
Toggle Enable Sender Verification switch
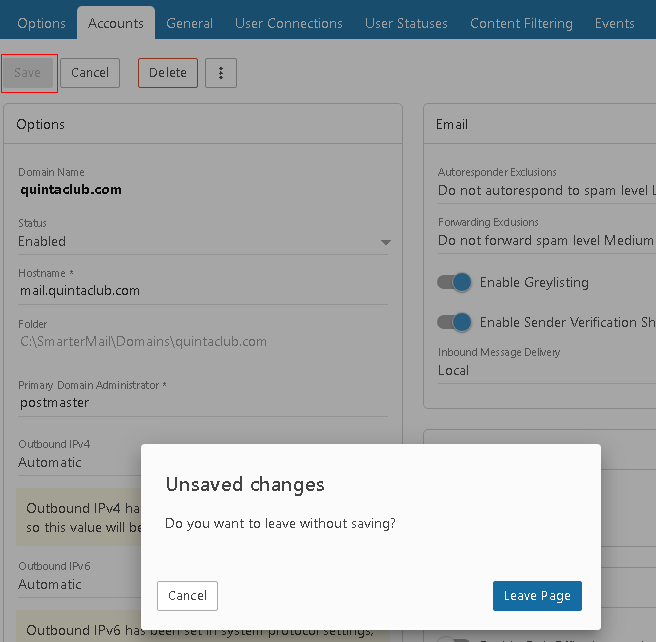tap(454, 322)
